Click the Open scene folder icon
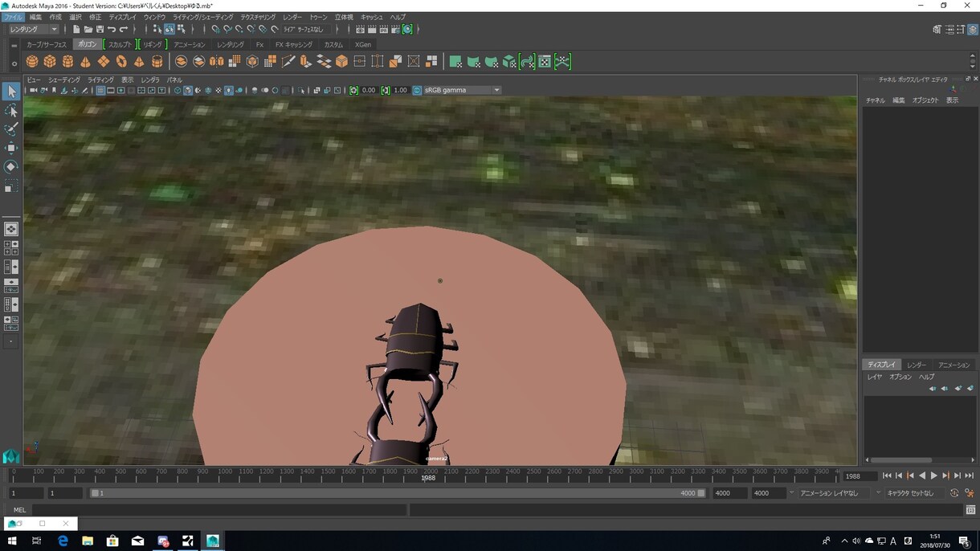The image size is (980, 551). (x=88, y=30)
